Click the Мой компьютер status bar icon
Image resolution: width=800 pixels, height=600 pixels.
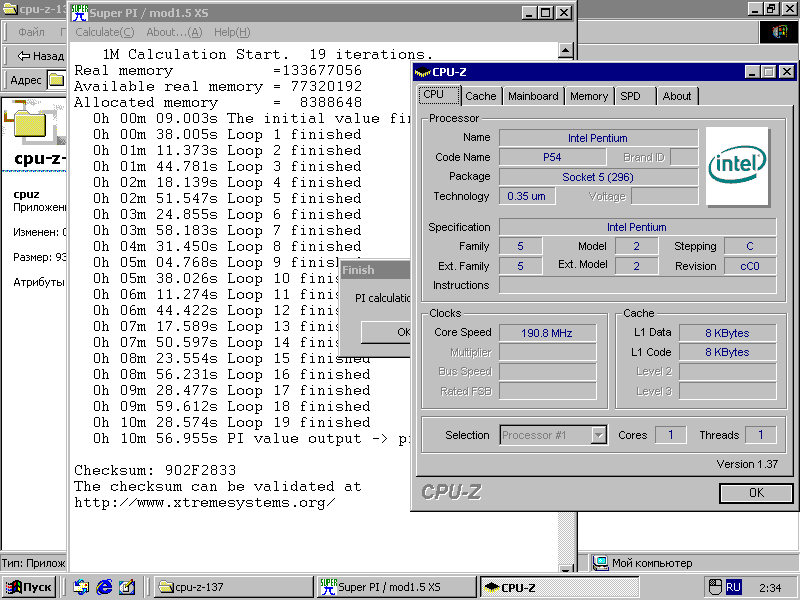[601, 563]
